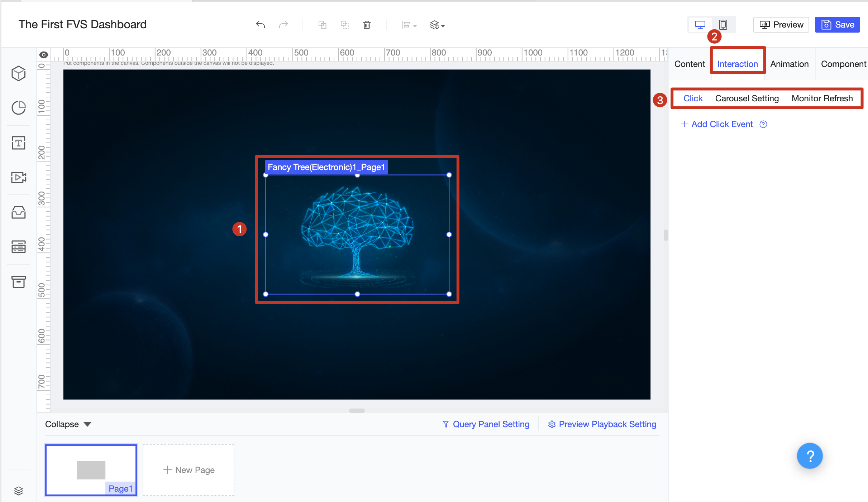
Task: Open the layers icon at bottom left
Action: click(19, 490)
